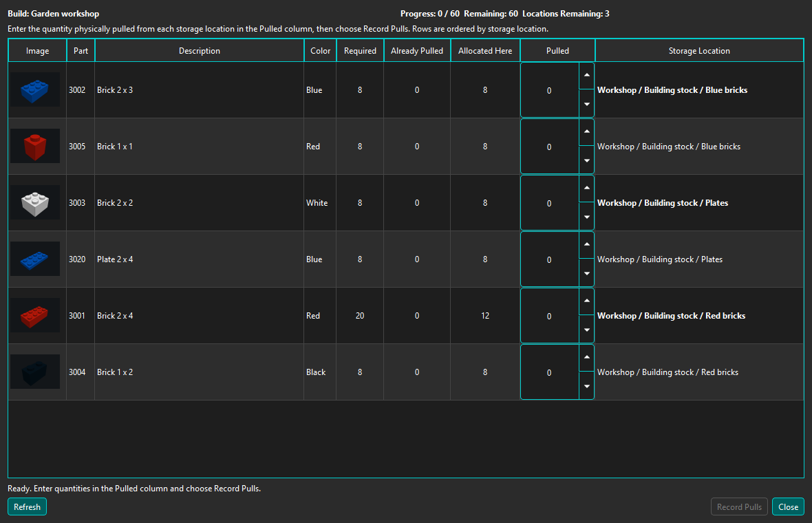Click the Pulled field for part 3005
812x523 pixels.
pos(549,147)
